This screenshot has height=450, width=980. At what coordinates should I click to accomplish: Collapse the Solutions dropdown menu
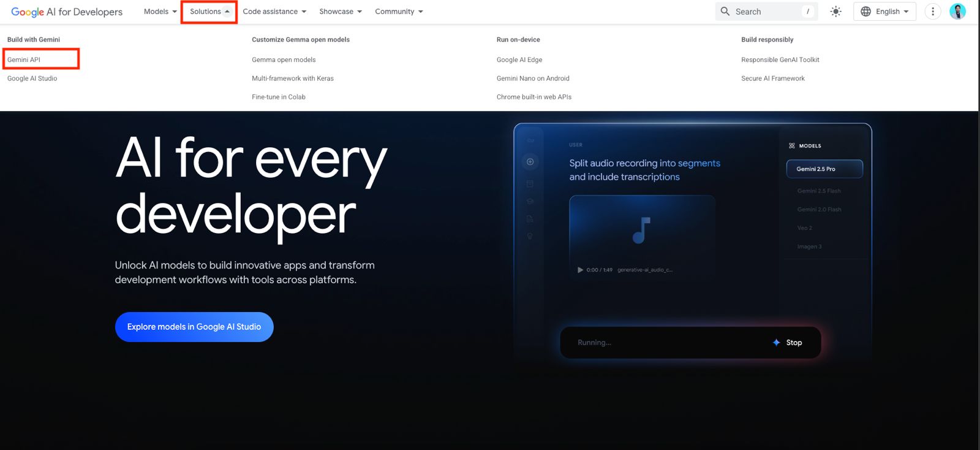209,12
